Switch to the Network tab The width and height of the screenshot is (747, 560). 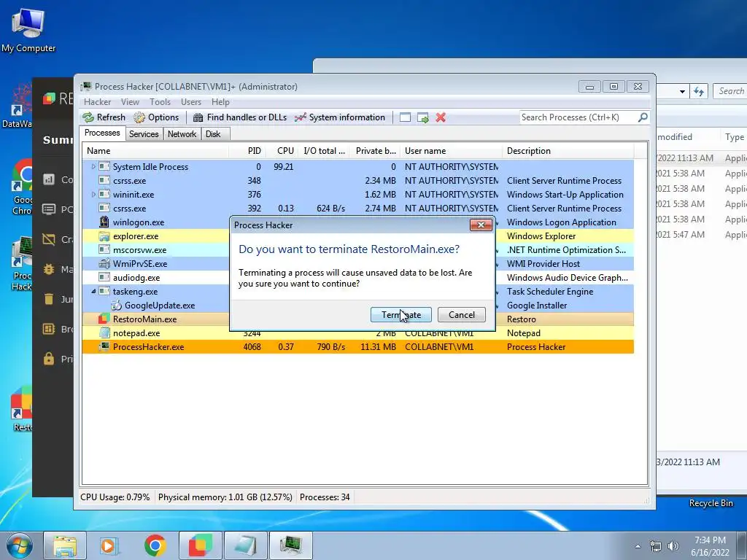pyautogui.click(x=182, y=134)
